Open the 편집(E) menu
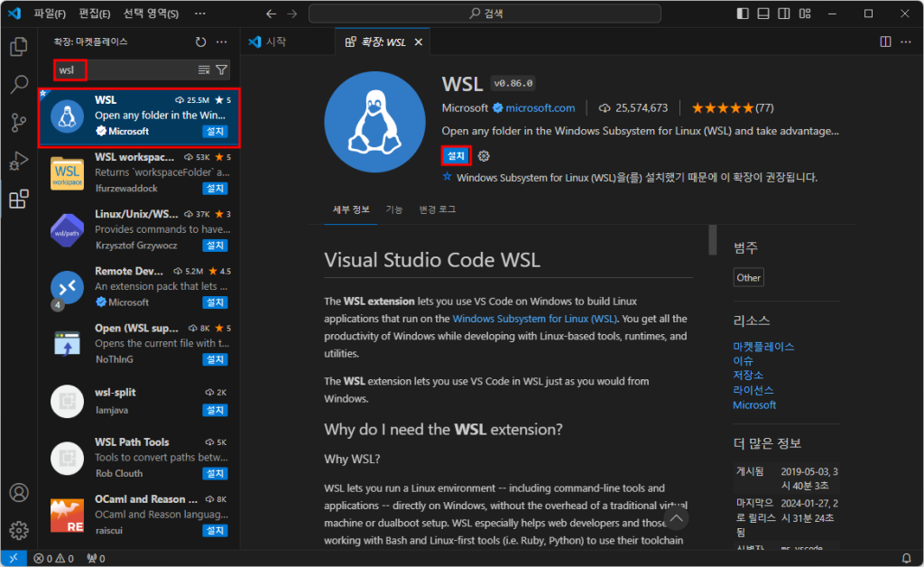The height and width of the screenshot is (567, 924). click(x=94, y=14)
